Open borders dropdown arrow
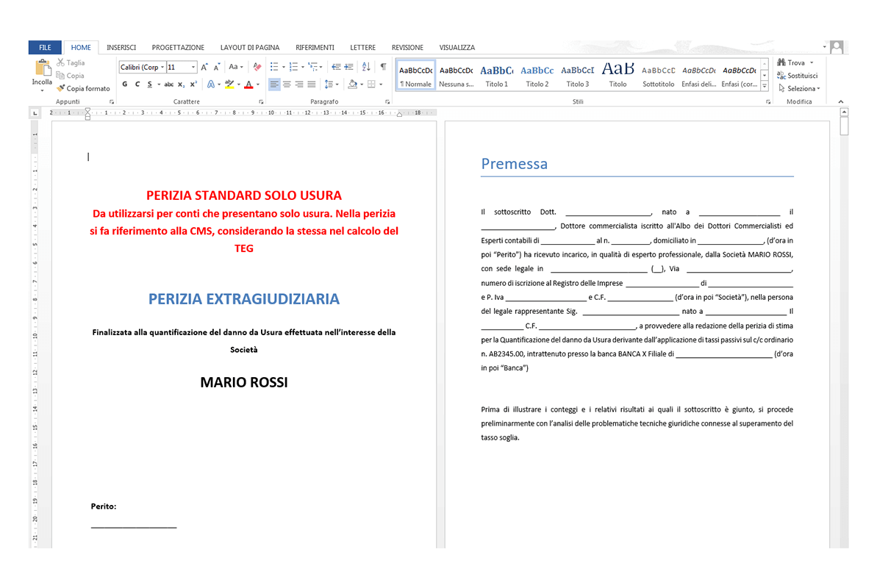This screenshot has width=877, height=588. 381,85
